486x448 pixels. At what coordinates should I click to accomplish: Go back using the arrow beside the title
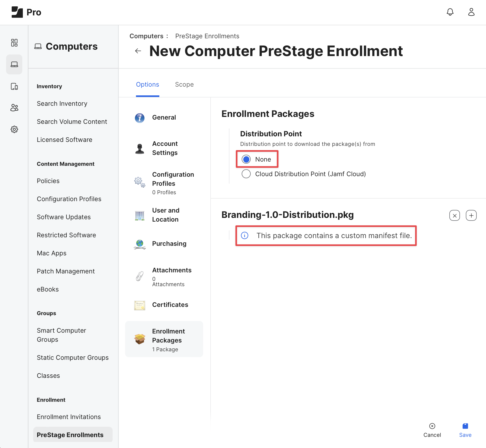point(138,51)
